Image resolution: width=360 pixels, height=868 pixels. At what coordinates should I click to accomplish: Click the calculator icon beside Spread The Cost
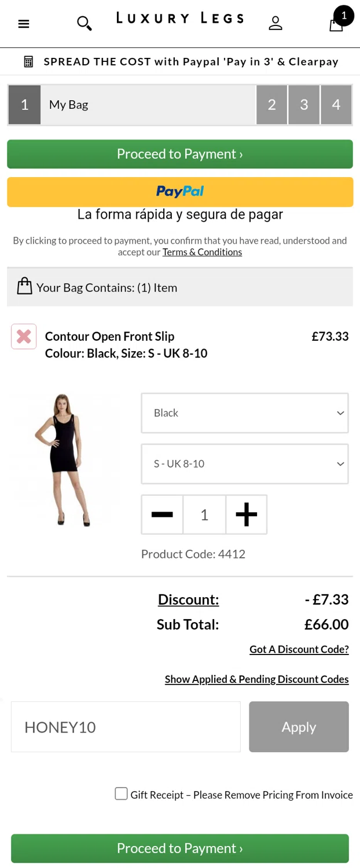[28, 61]
